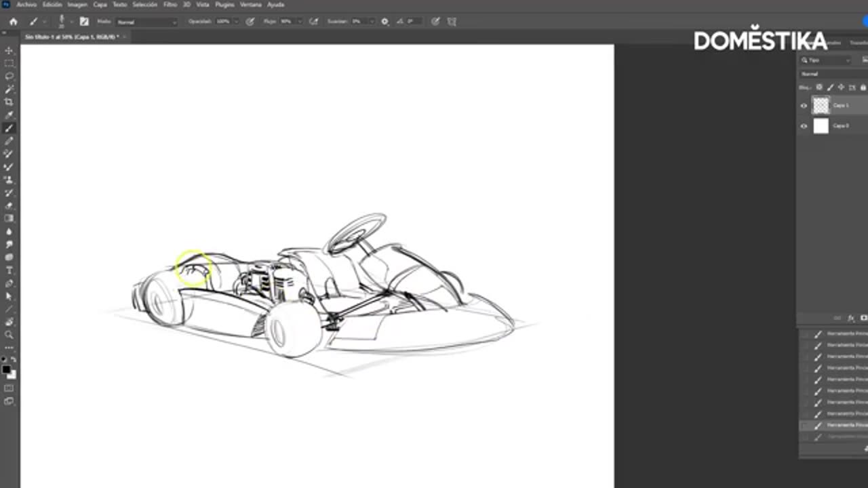Select the Magic Wand tool
Image resolution: width=868 pixels, height=488 pixels.
coord(9,89)
